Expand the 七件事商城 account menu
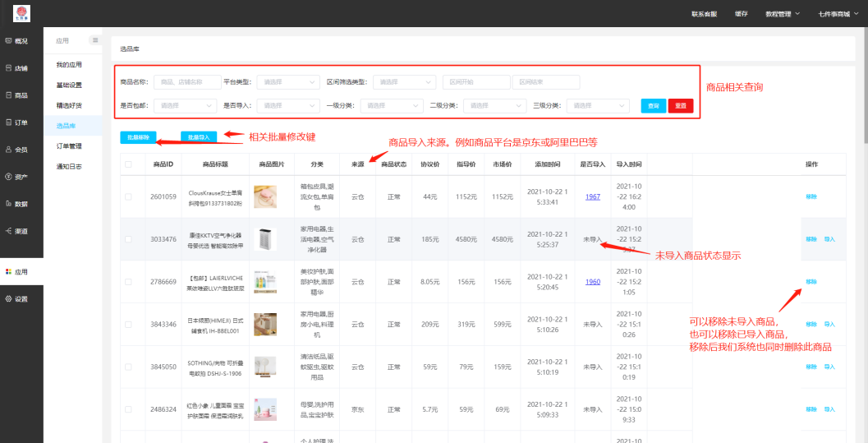Viewport: 868px width, 443px height. coord(837,14)
